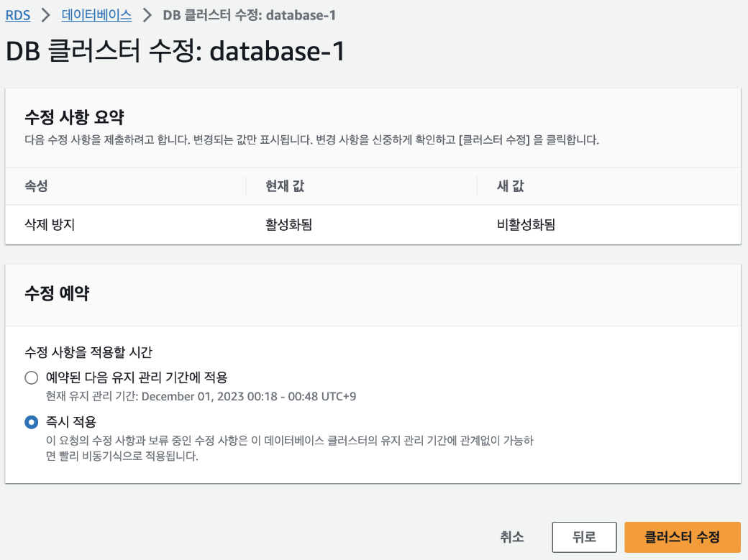Click the 수정 사항 요약 heading
748x560 pixels.
point(74,117)
